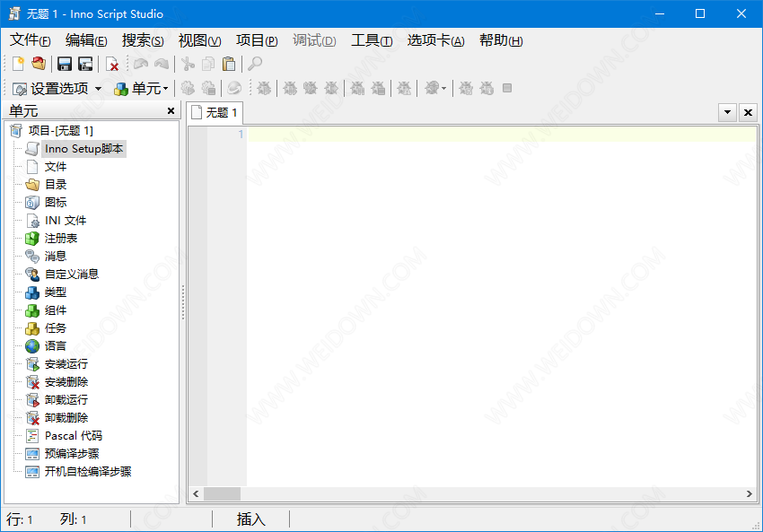Maximize the Inno Script Studio window
Image resolution: width=763 pixels, height=532 pixels.
[x=700, y=13]
